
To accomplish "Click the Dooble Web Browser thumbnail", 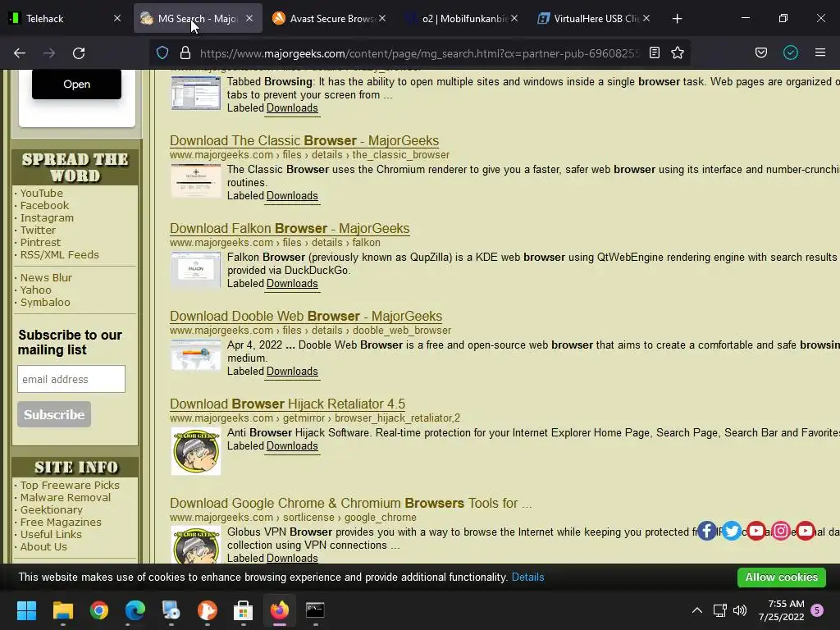I will pyautogui.click(x=195, y=355).
